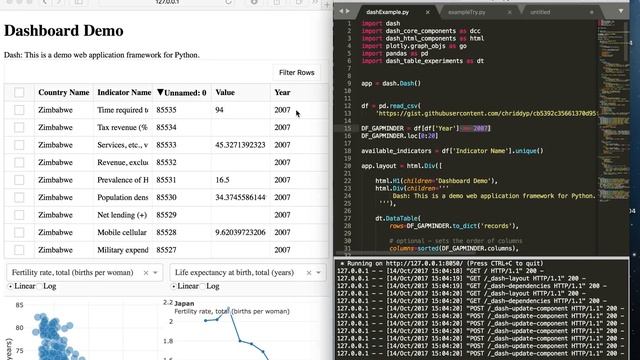The height and width of the screenshot is (360, 640).
Task: Click the Filter Rows button
Action: [296, 73]
